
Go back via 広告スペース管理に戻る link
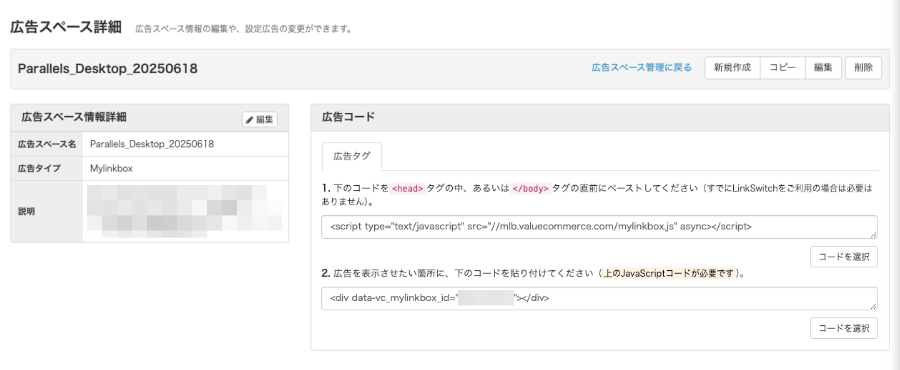click(x=641, y=68)
